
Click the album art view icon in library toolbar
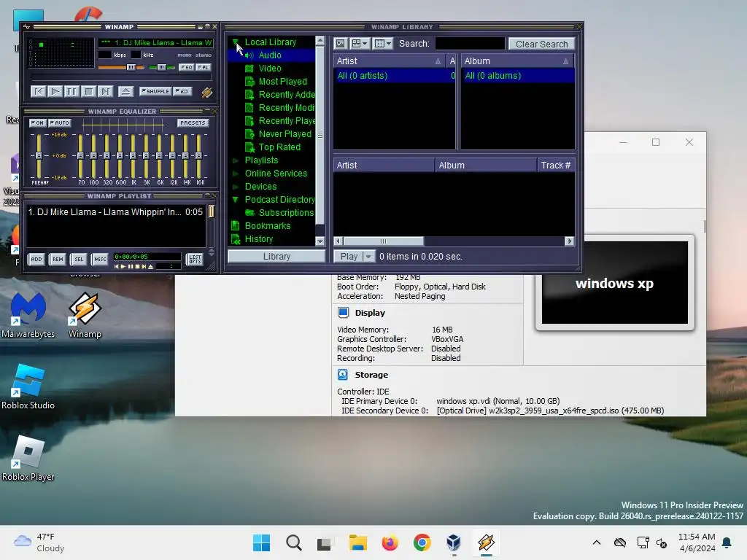click(x=340, y=44)
